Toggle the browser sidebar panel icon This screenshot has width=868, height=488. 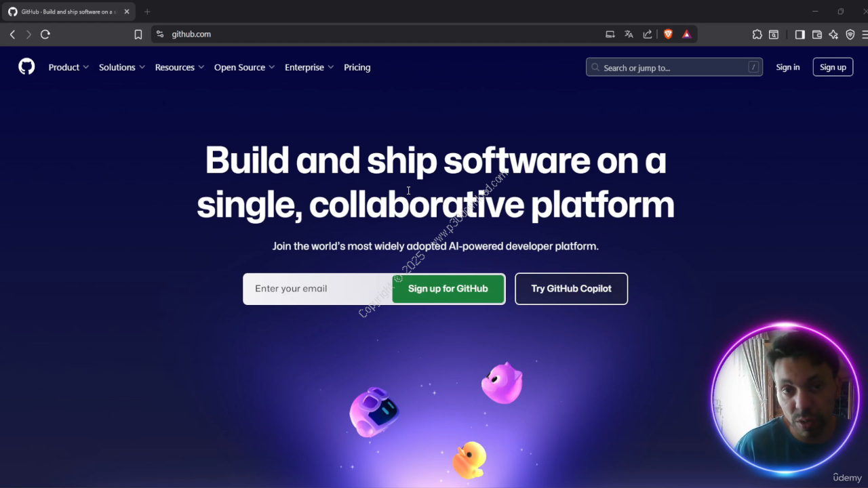click(800, 34)
